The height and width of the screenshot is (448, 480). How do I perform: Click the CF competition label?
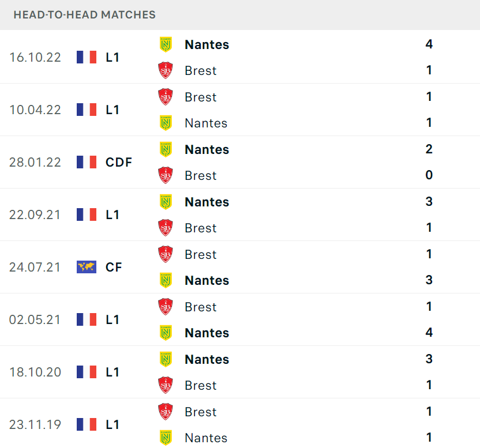coord(114,267)
